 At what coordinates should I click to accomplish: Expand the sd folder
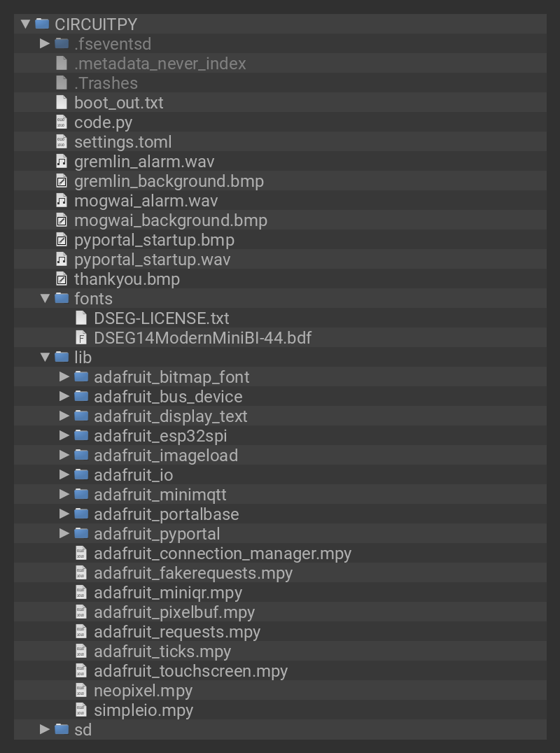tap(45, 730)
